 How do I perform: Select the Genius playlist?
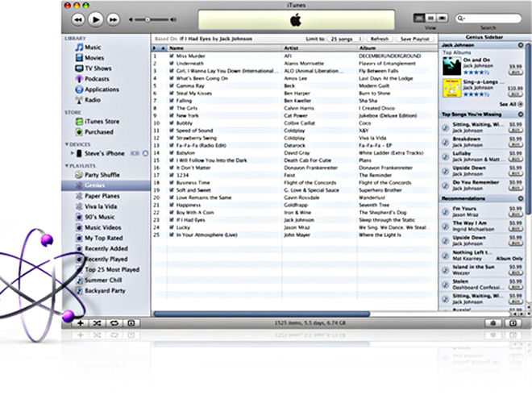pos(106,185)
